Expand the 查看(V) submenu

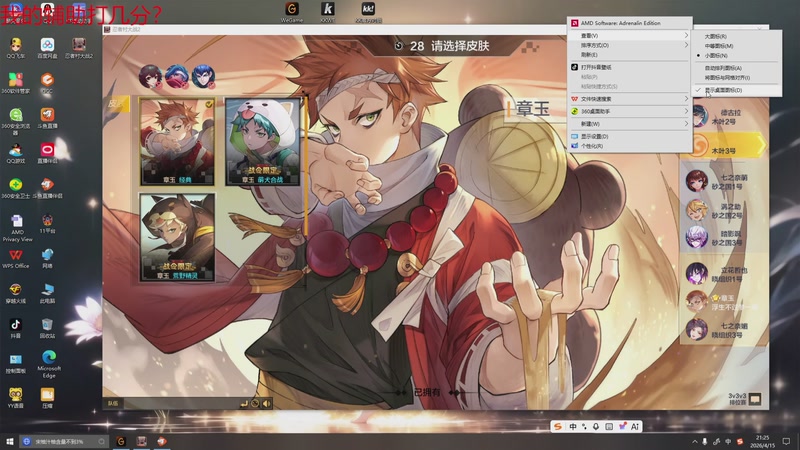click(630, 35)
